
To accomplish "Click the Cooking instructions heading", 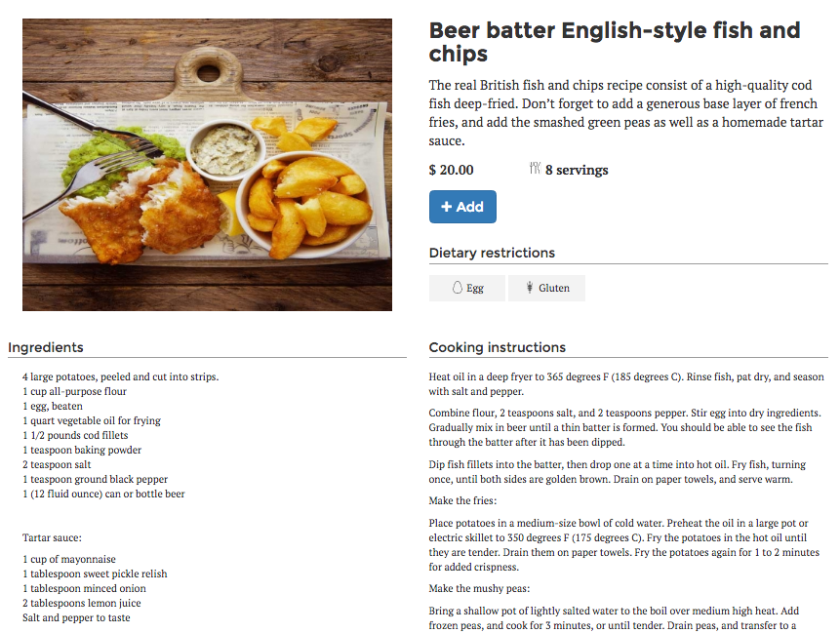I will [498, 347].
